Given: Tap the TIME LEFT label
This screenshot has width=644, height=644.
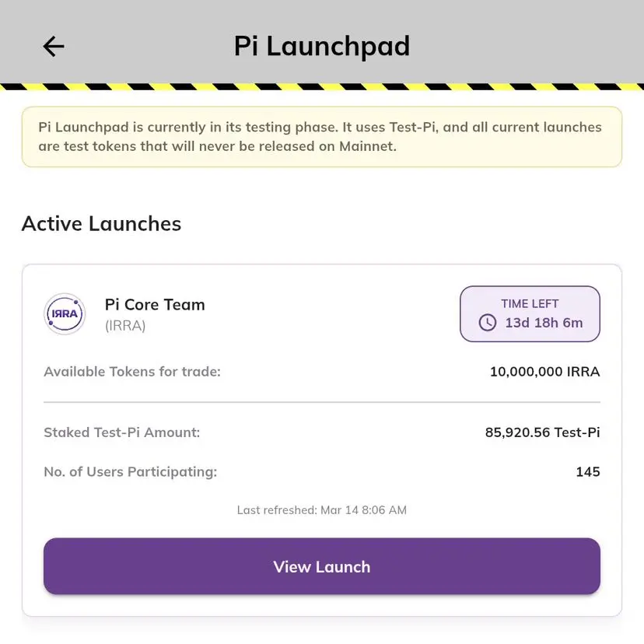Looking at the screenshot, I should 530,303.
